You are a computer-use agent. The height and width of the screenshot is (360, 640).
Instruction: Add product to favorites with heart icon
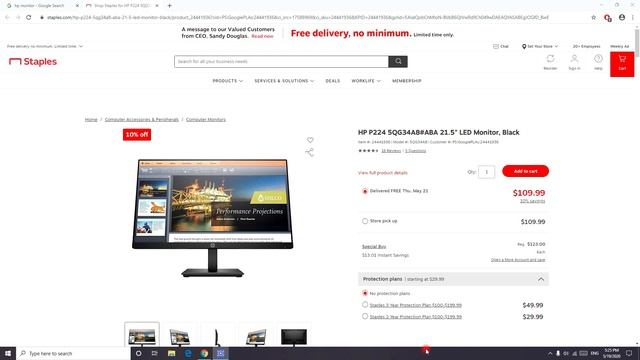pyautogui.click(x=310, y=140)
